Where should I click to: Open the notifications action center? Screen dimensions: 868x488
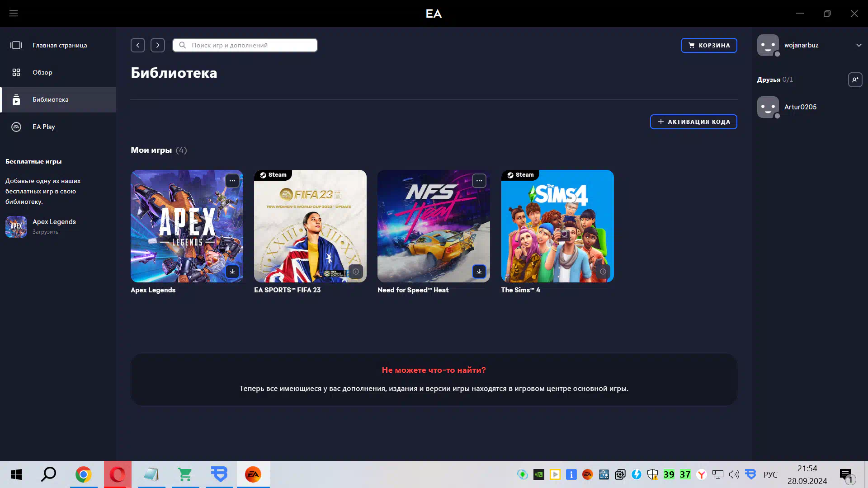(847, 475)
